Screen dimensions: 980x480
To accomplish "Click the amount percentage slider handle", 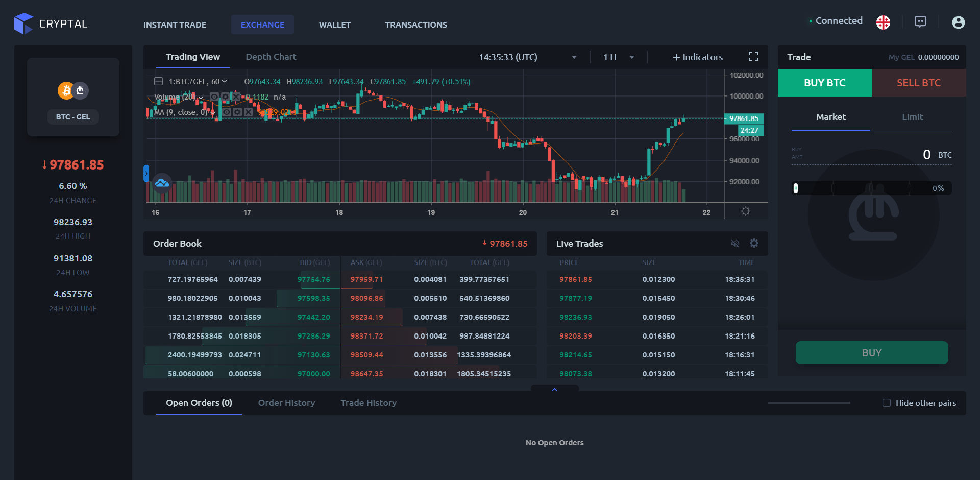I will pos(796,188).
